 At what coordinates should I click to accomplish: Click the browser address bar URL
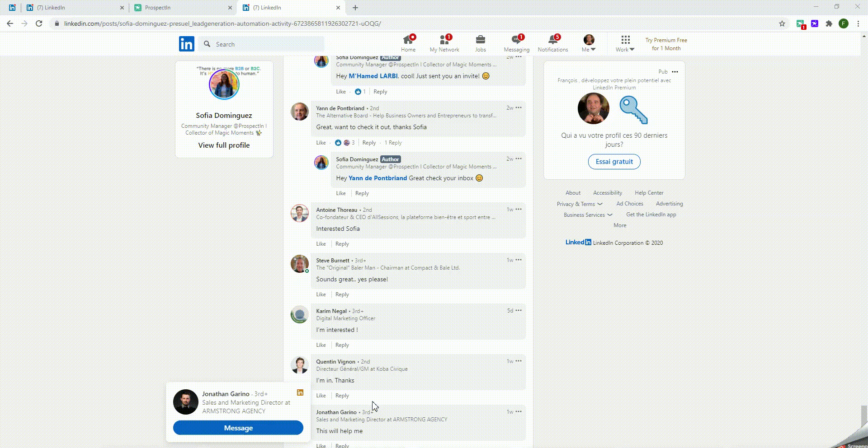[222, 23]
